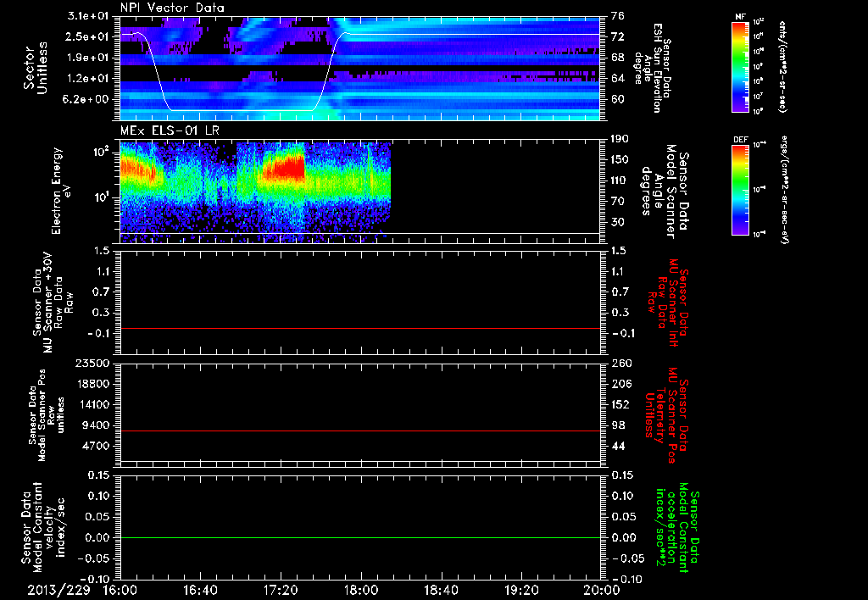Click the "MU Scanner +30V Raw Data" axis label
Screen dimensions: 868x600
click(53, 303)
